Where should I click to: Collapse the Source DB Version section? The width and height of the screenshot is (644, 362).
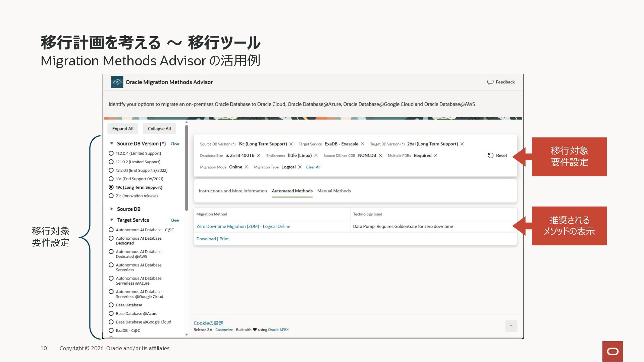pyautogui.click(x=112, y=143)
